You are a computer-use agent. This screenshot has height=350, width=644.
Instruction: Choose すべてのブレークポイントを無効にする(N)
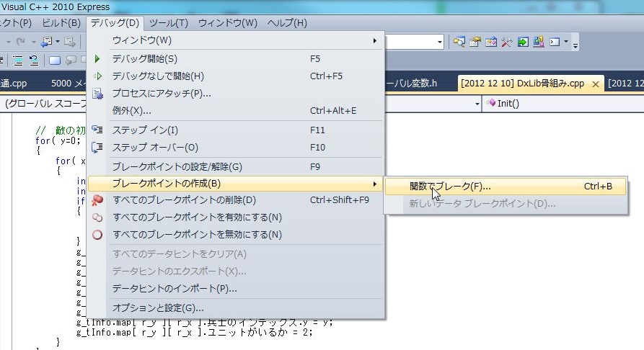tap(197, 234)
